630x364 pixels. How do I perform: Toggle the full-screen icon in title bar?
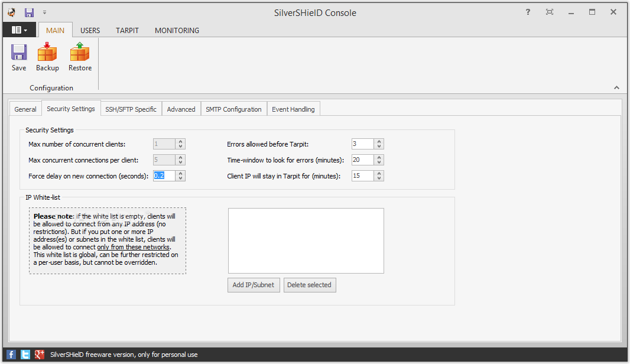[x=549, y=12]
